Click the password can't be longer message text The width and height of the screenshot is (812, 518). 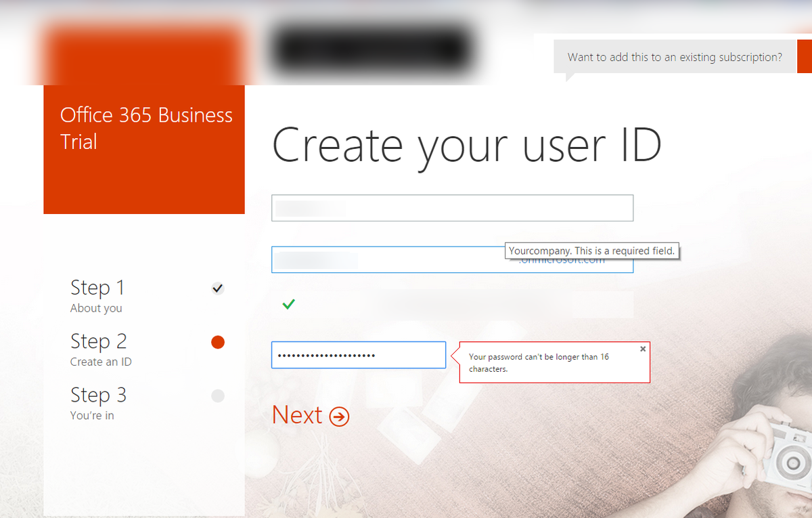click(539, 363)
